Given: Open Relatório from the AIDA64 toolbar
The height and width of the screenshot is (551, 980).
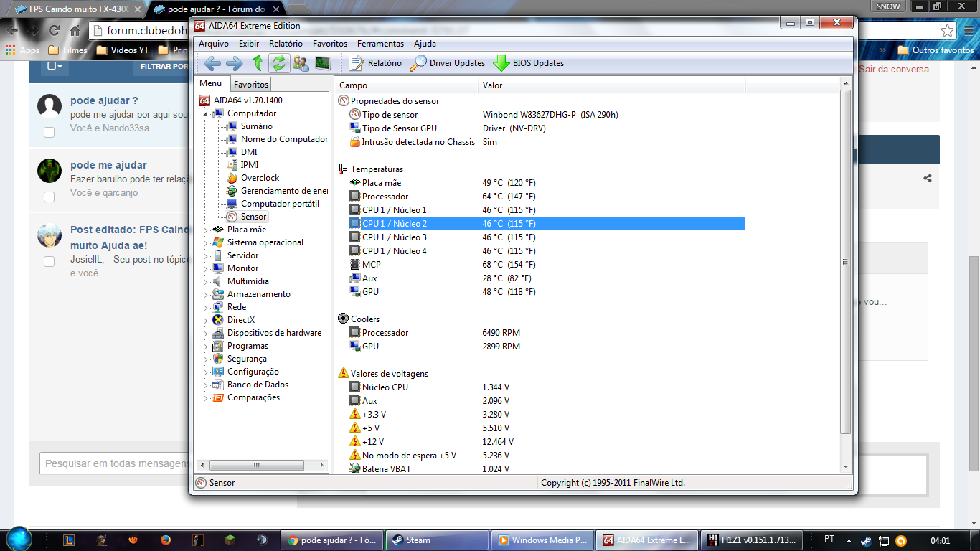Looking at the screenshot, I should point(375,63).
